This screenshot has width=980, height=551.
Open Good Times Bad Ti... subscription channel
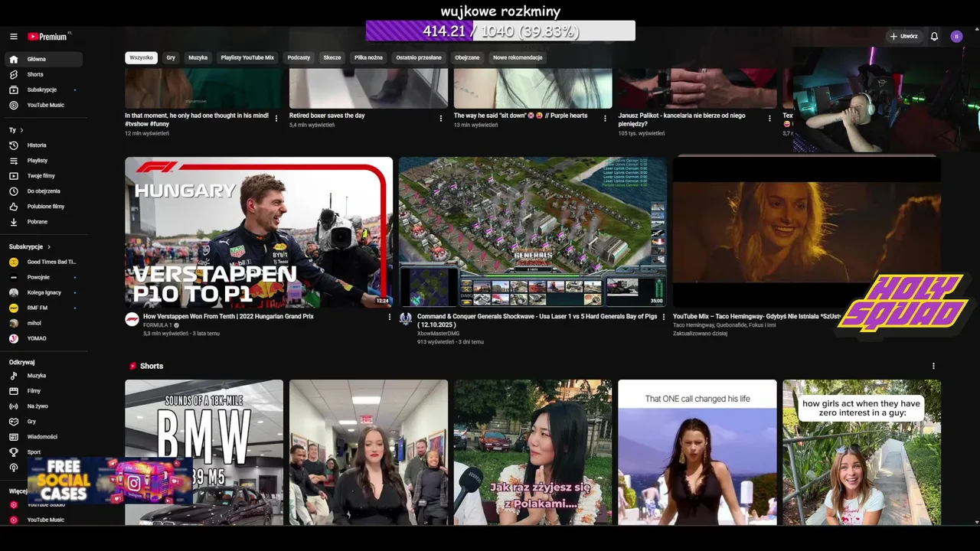click(43, 262)
